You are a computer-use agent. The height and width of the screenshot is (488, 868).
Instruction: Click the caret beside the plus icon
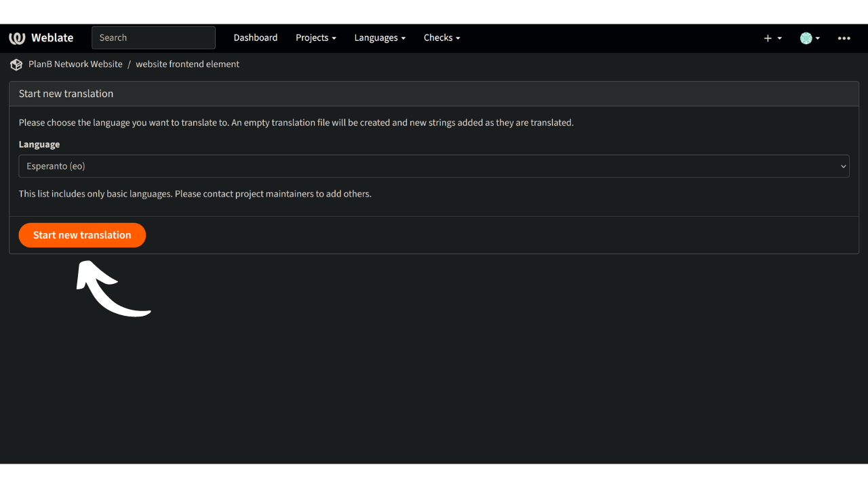click(780, 39)
